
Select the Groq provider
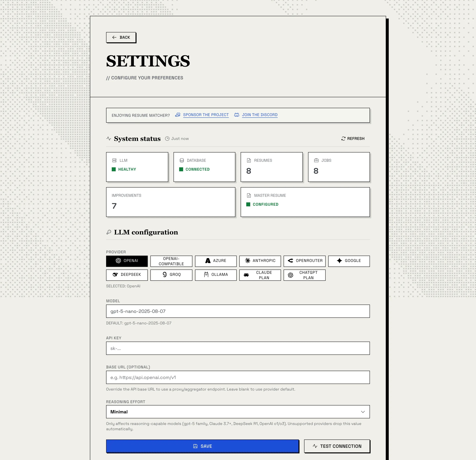[171, 275]
